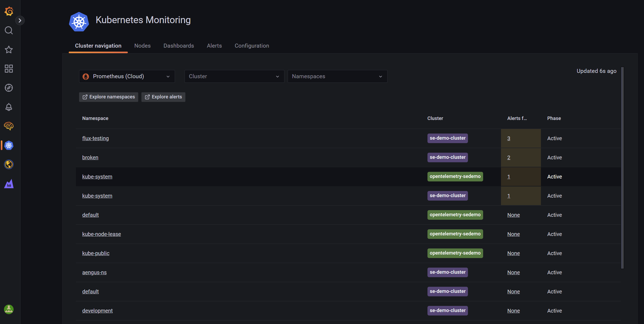This screenshot has width=644, height=324.
Task: Expand the sidebar with the chevron button
Action: [x=20, y=20]
